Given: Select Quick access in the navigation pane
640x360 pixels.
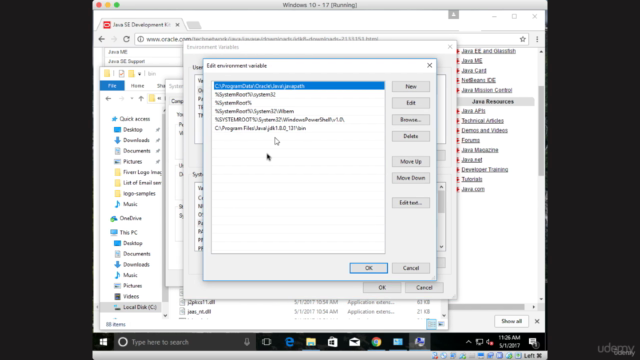Looking at the screenshot, I should (x=135, y=119).
